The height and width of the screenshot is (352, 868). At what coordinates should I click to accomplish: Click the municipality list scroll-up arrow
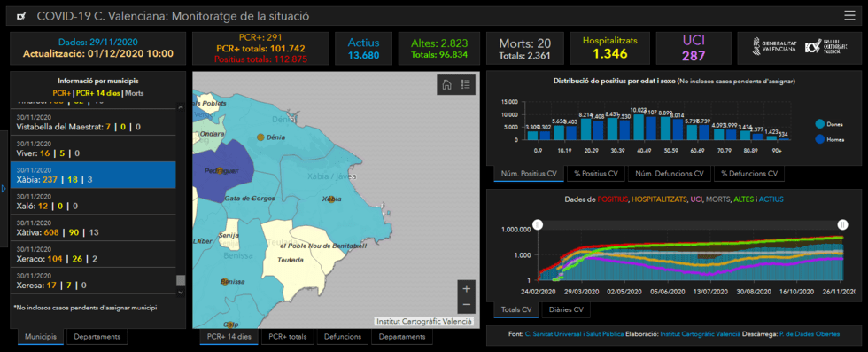coord(181,106)
